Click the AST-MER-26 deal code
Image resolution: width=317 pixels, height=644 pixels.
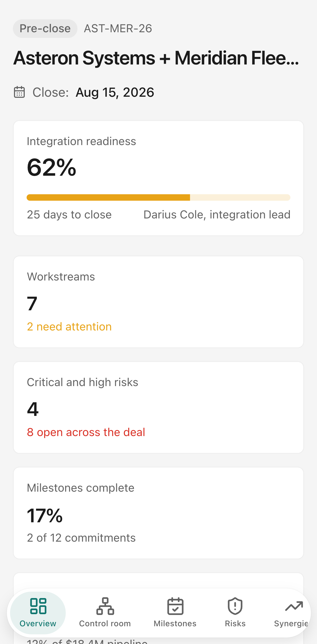click(118, 28)
